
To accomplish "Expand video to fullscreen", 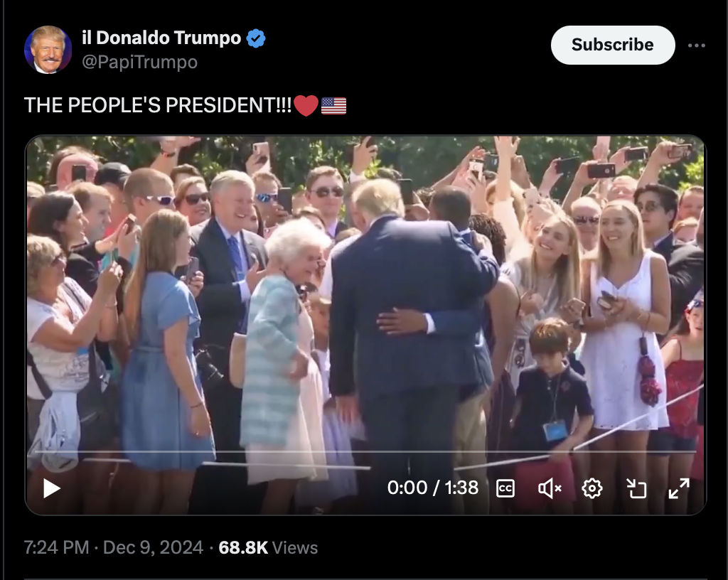I will [679, 488].
